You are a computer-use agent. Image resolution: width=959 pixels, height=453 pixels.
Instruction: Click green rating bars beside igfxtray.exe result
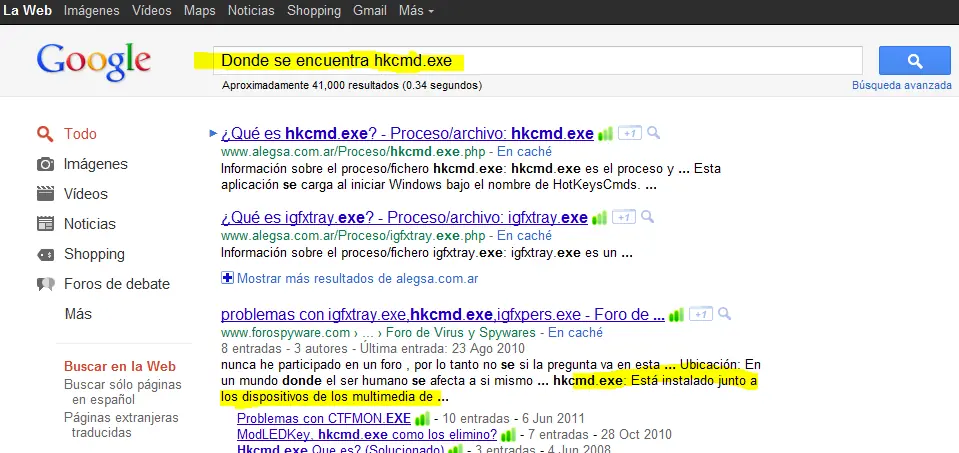(x=599, y=218)
